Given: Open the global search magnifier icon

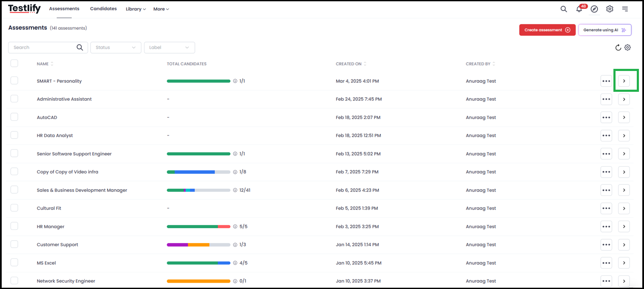Looking at the screenshot, I should click(564, 9).
